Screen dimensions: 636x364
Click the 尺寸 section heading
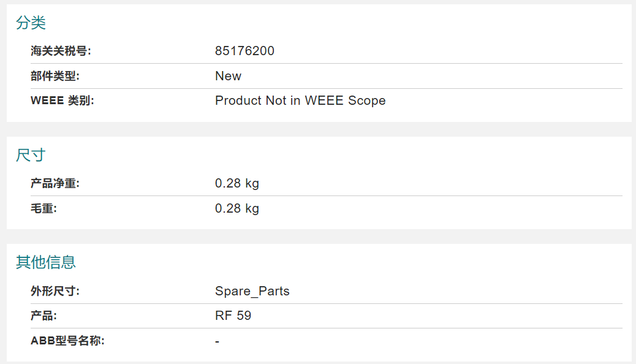pos(31,155)
